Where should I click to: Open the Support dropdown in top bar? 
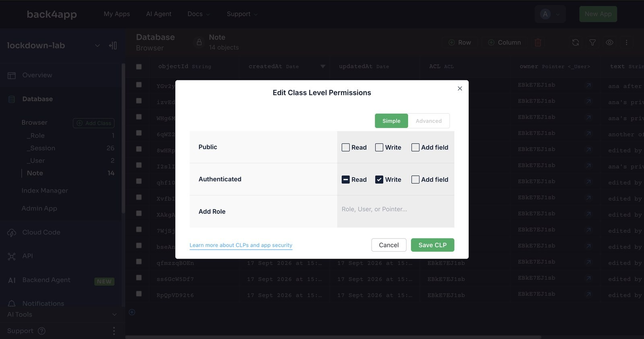[242, 14]
